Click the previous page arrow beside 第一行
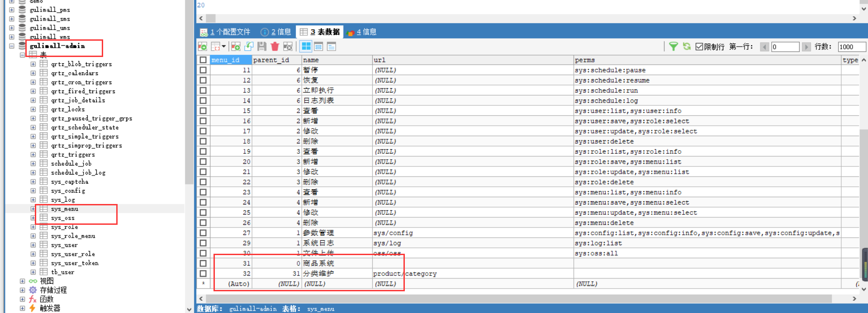 [x=764, y=47]
